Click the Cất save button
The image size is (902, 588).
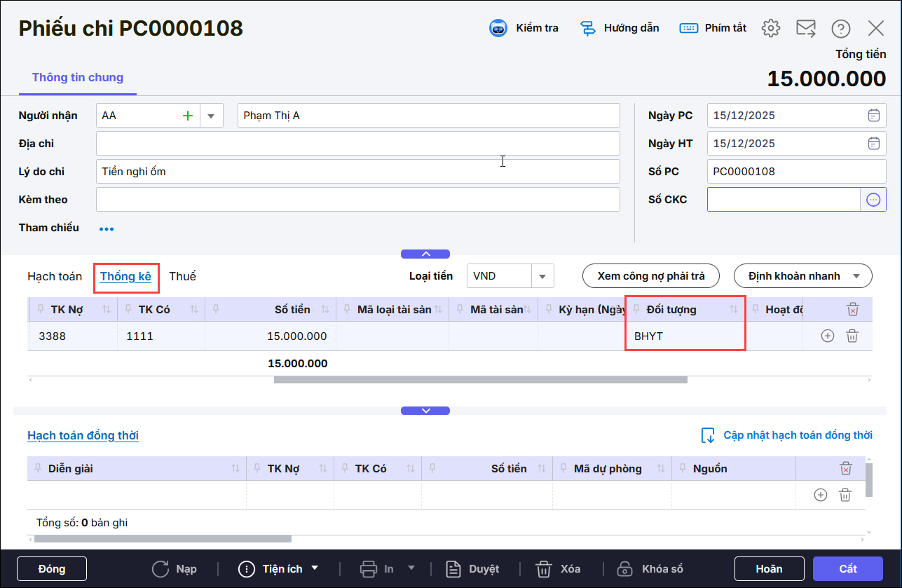click(x=848, y=568)
